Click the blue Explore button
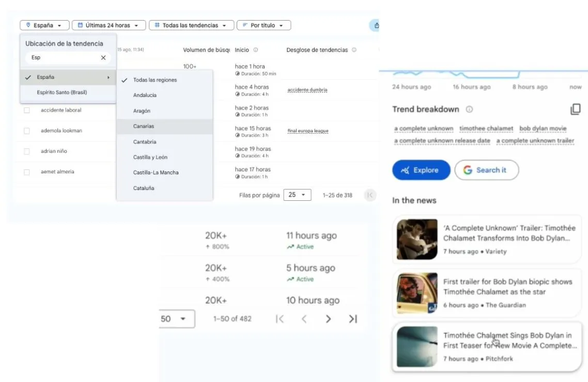Viewport: 588px width, 382px height. (x=421, y=170)
